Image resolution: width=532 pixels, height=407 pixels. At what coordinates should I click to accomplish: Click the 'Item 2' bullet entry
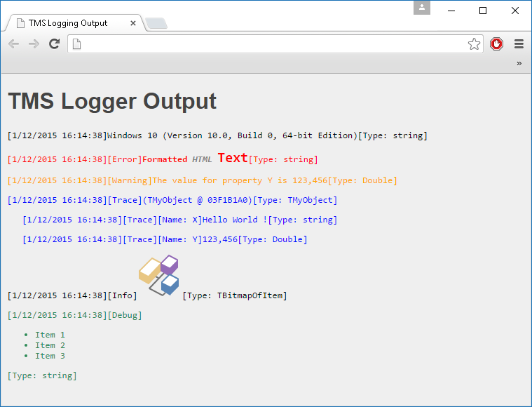[50, 345]
